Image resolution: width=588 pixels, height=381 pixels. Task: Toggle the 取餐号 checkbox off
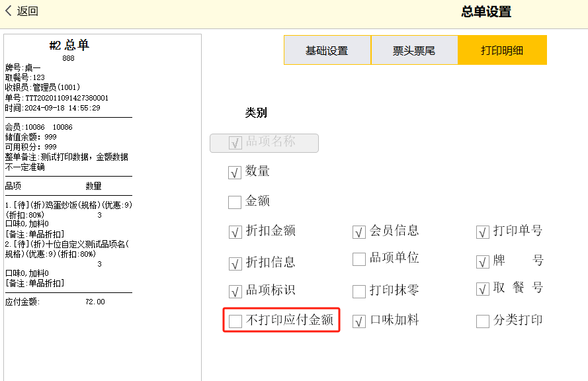pyautogui.click(x=483, y=289)
